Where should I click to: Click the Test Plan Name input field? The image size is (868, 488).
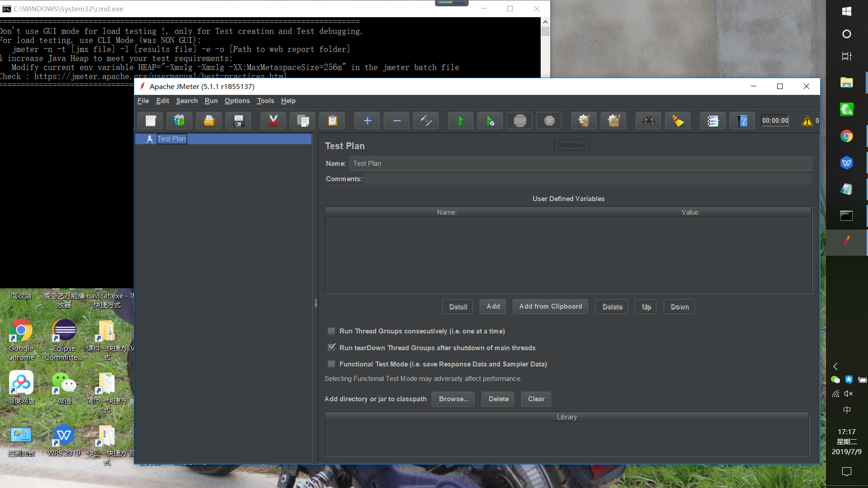580,164
